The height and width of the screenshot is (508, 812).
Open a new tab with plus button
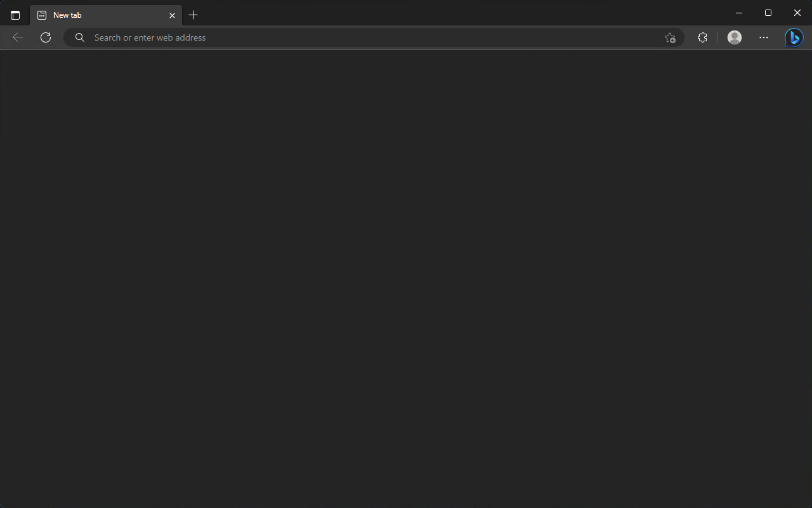tap(193, 15)
